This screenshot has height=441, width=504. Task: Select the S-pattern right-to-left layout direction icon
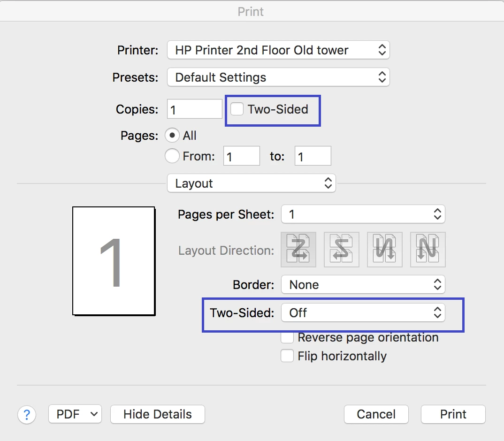click(x=341, y=250)
